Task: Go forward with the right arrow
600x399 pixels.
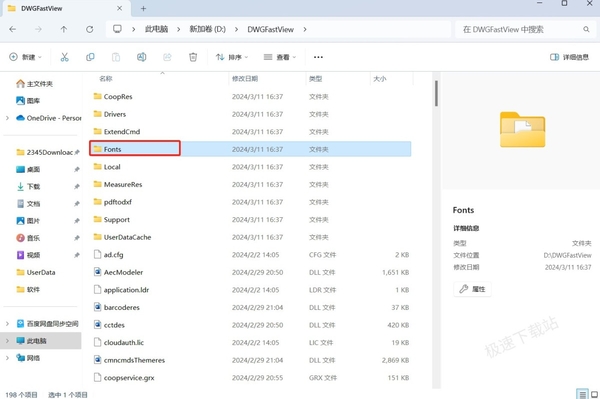Action: (38, 29)
